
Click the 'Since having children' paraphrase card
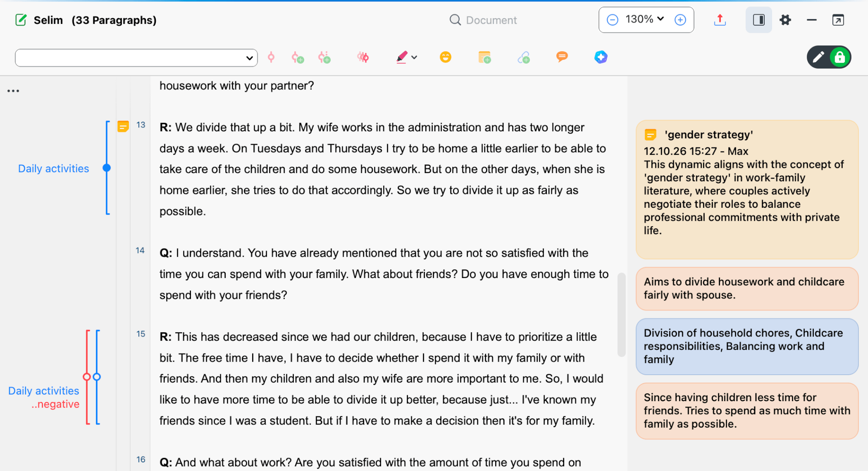click(747, 411)
